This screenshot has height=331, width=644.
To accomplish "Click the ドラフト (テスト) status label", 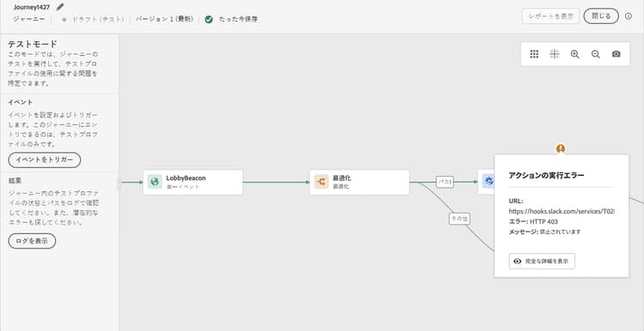I will 98,19.
